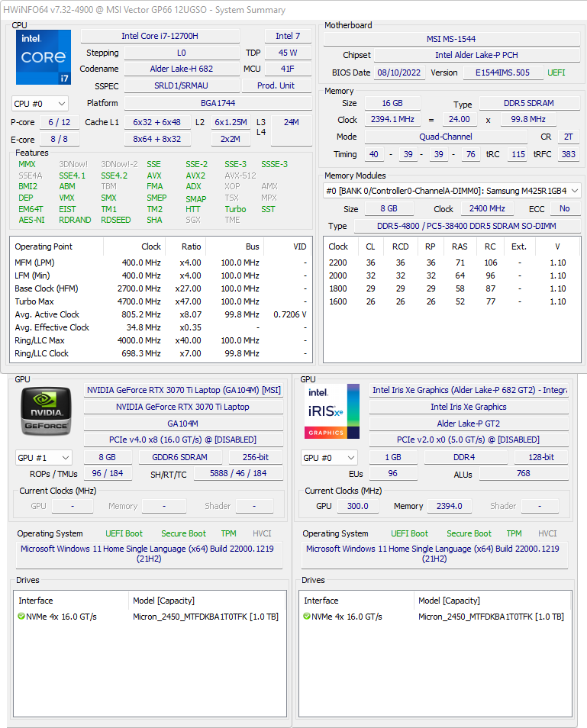Viewport: 587px width, 728px height.
Task: Click Secure Boot label in left OS panel
Action: coord(183,533)
